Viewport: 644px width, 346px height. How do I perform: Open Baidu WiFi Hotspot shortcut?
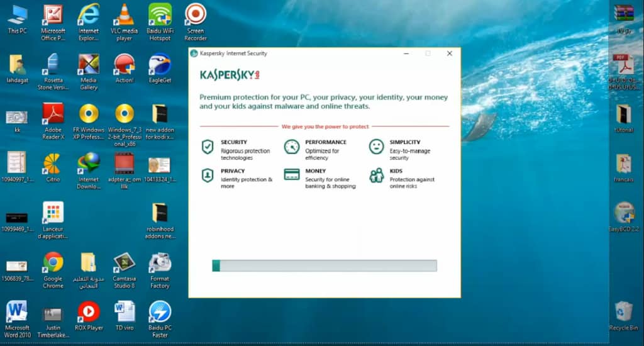160,14
